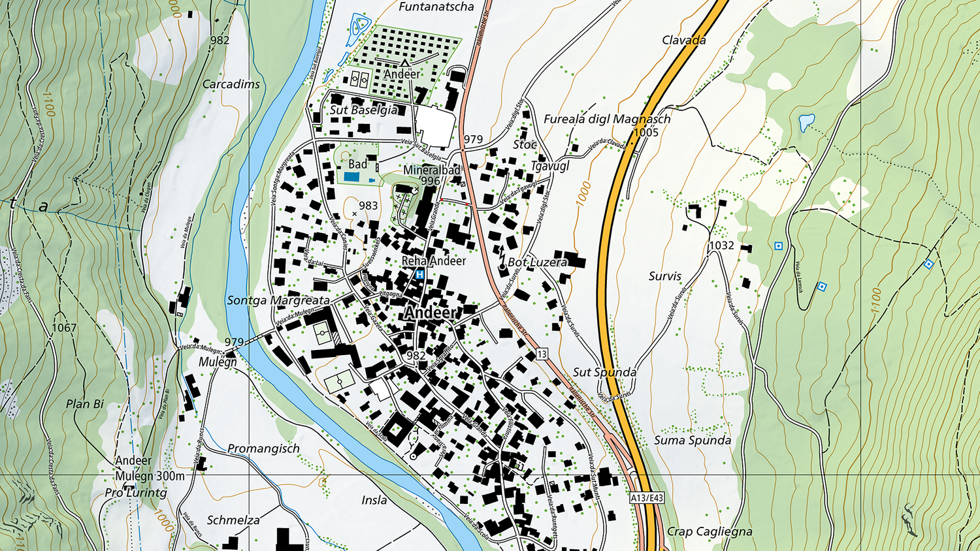The height and width of the screenshot is (551, 980).
Task: Select the Reha Andeer label
Action: (x=433, y=261)
